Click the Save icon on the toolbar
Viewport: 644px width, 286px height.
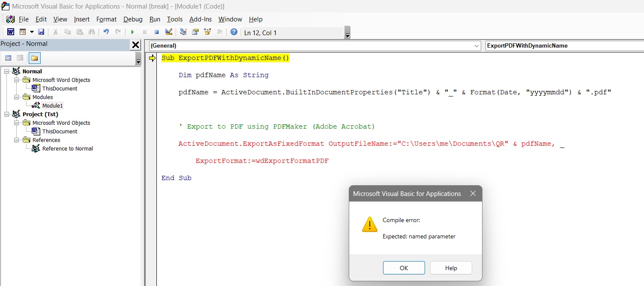[x=41, y=32]
